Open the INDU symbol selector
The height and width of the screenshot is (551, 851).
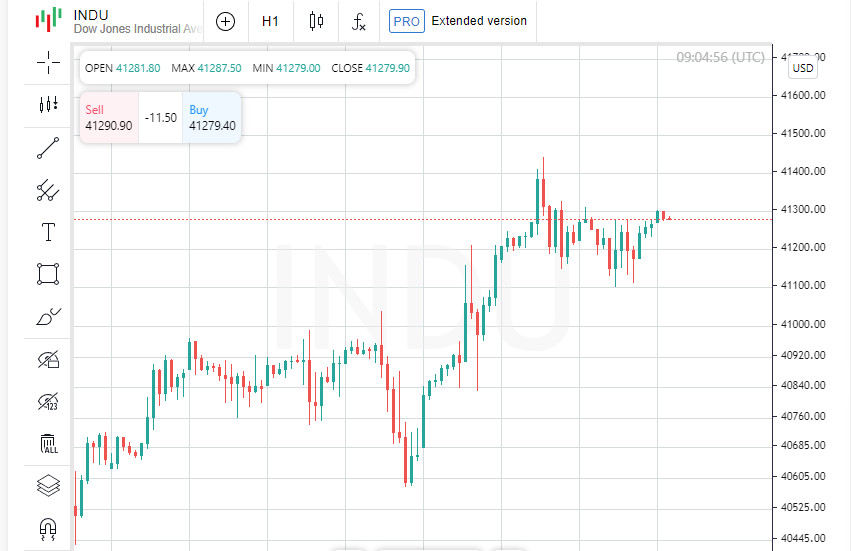pyautogui.click(x=137, y=21)
